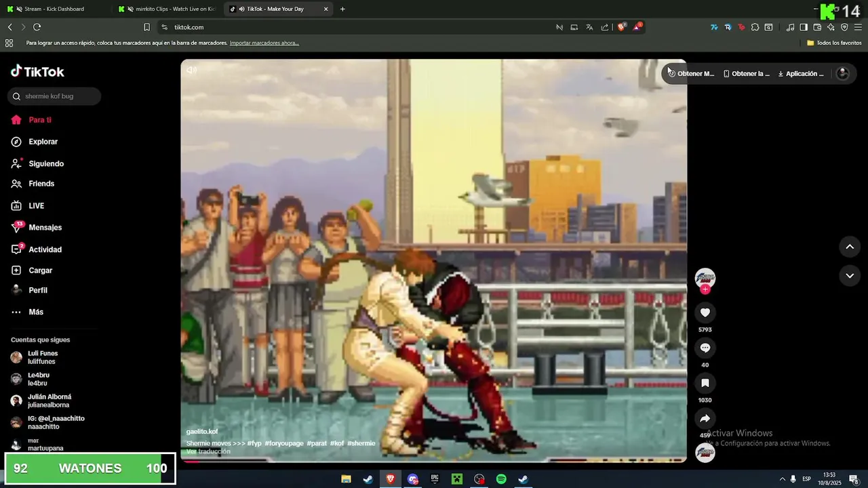The height and width of the screenshot is (488, 868).
Task: Follow creator via red plus badge
Action: (x=705, y=289)
